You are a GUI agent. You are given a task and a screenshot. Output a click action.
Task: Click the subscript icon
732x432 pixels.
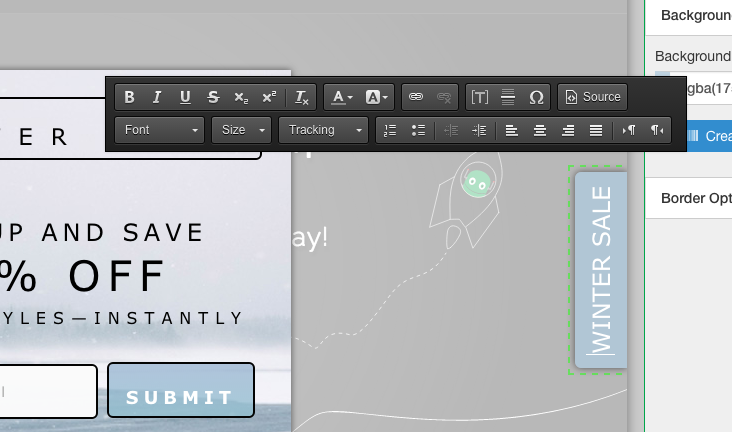coord(241,97)
